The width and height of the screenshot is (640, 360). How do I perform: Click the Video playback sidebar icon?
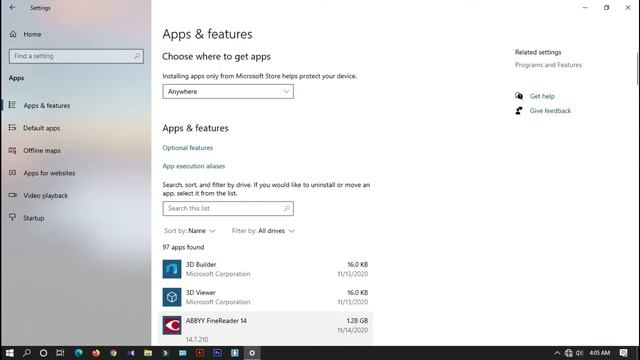coord(13,195)
